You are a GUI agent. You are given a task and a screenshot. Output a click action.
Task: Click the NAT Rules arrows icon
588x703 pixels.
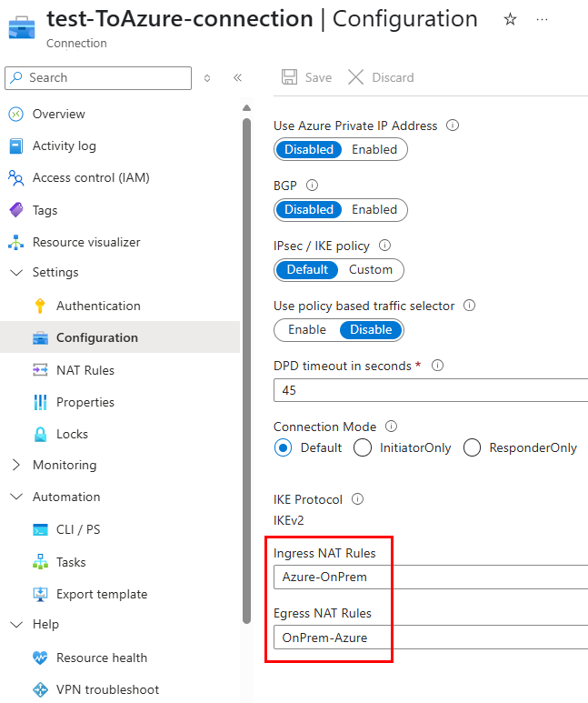tap(40, 370)
